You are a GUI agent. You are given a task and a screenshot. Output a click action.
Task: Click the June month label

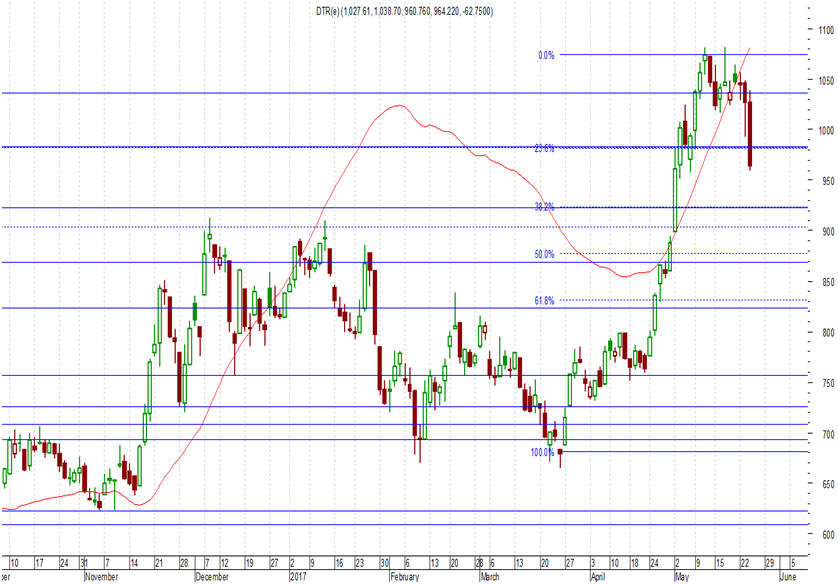point(788,577)
